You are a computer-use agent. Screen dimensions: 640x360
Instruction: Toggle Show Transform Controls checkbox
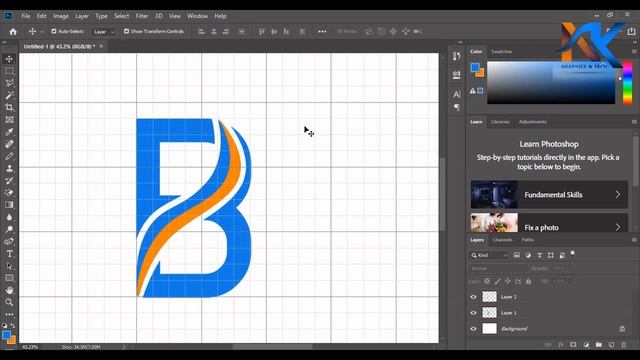pyautogui.click(x=126, y=31)
